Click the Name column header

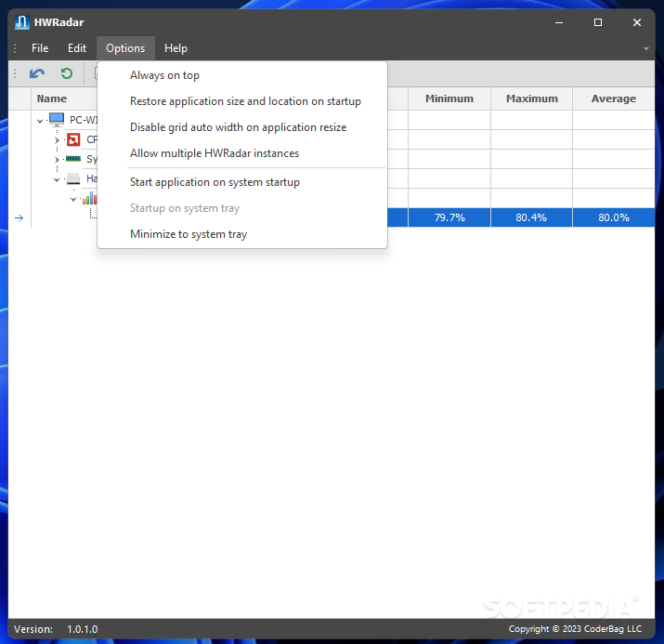[52, 99]
